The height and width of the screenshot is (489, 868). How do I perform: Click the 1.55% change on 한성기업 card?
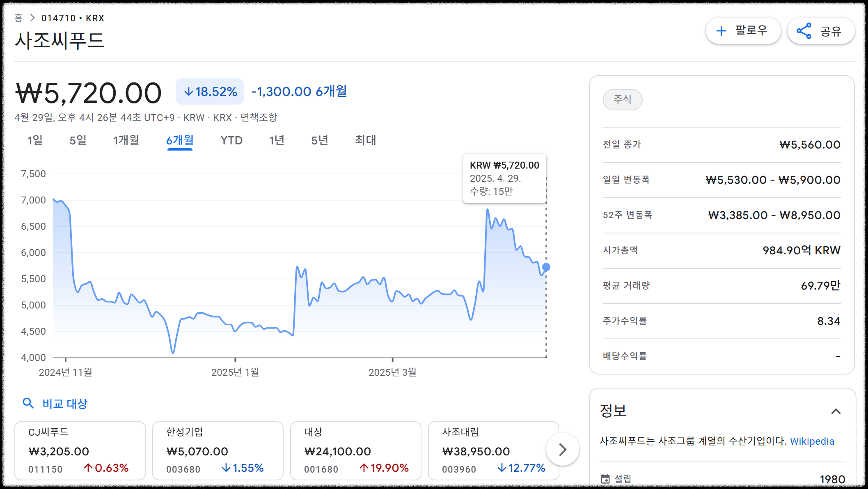[243, 468]
